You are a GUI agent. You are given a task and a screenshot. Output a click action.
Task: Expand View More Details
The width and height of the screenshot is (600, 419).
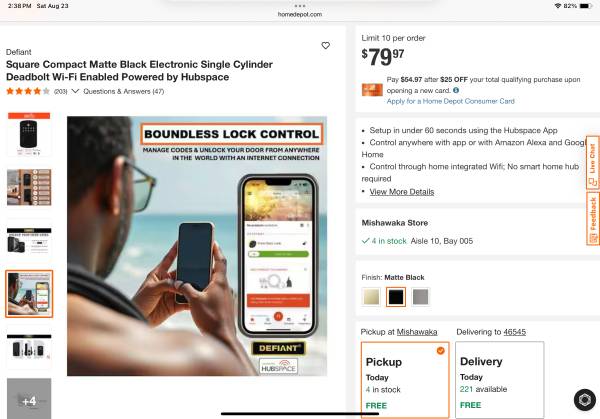(x=402, y=191)
